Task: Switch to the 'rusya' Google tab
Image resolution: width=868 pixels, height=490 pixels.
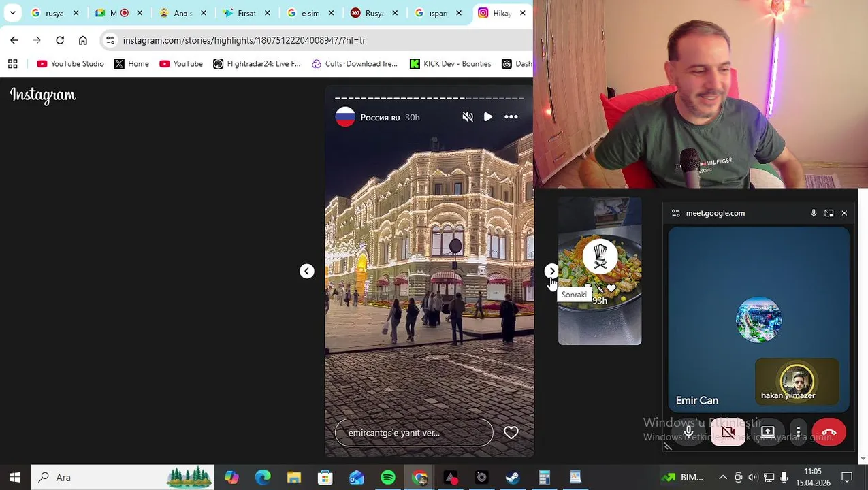Action: coord(54,13)
